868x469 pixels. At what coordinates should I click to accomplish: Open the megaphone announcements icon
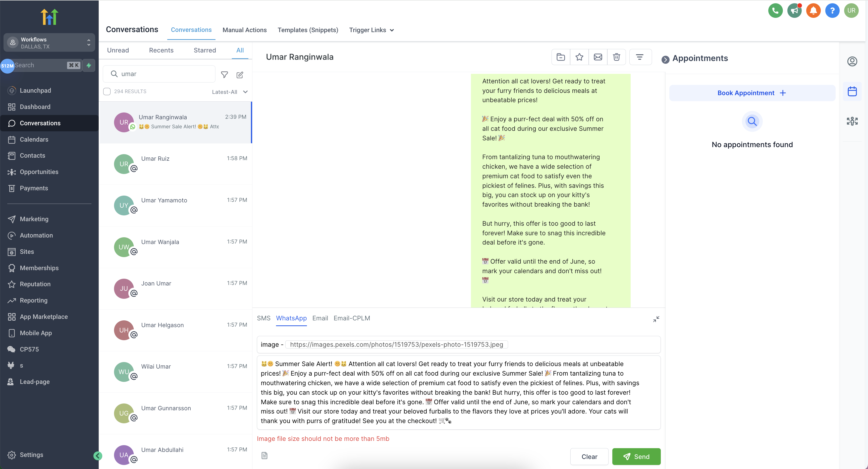pyautogui.click(x=794, y=11)
